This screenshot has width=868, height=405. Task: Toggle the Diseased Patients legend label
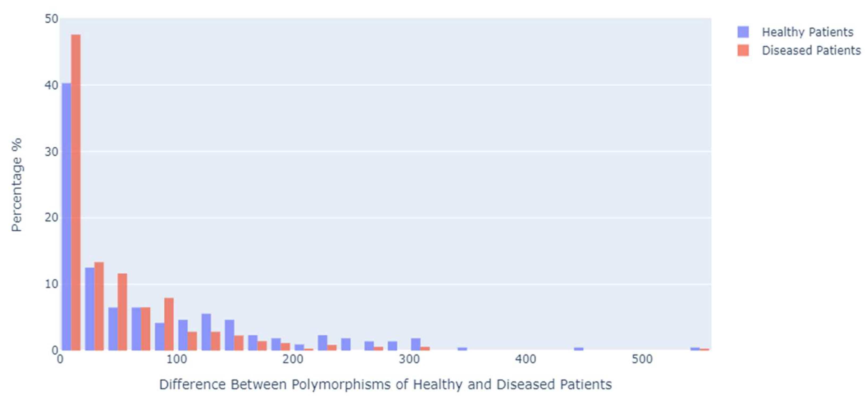[811, 51]
